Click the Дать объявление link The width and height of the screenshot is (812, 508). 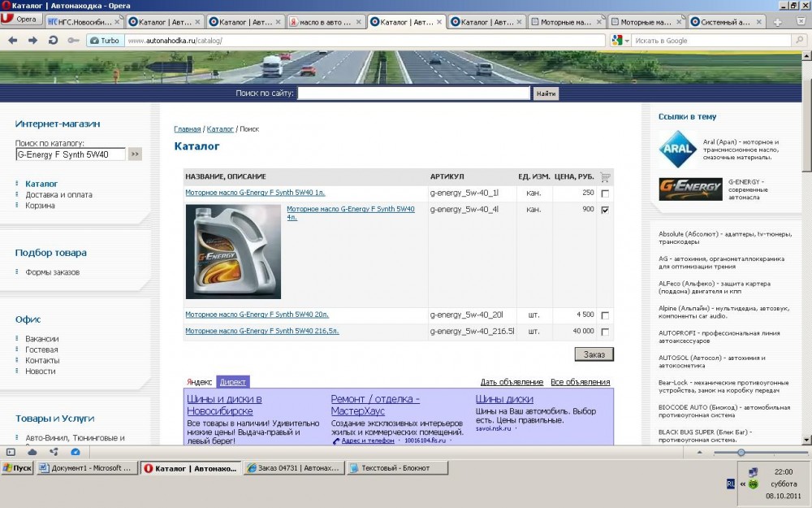point(512,383)
